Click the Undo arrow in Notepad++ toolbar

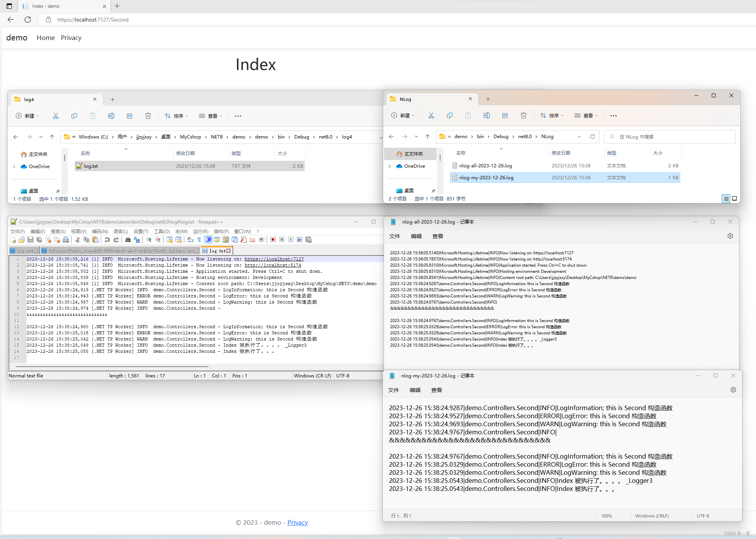coord(107,240)
